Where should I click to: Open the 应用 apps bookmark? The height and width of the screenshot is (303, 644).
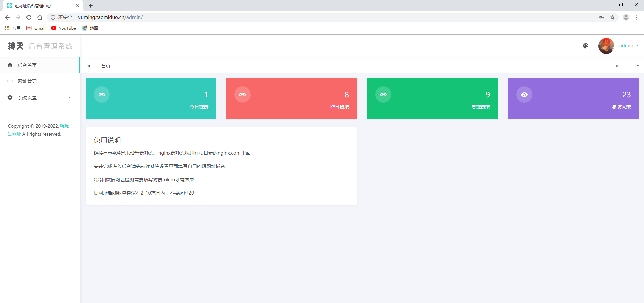(x=13, y=28)
